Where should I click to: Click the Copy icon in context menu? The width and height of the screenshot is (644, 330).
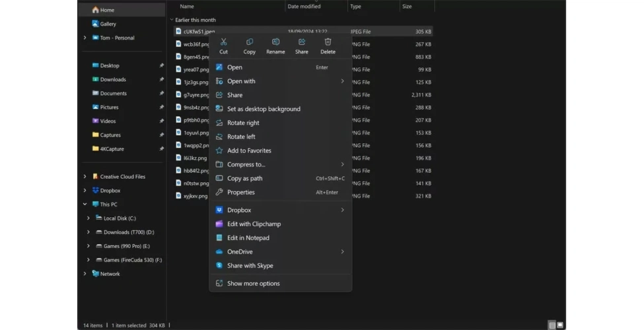tap(249, 42)
